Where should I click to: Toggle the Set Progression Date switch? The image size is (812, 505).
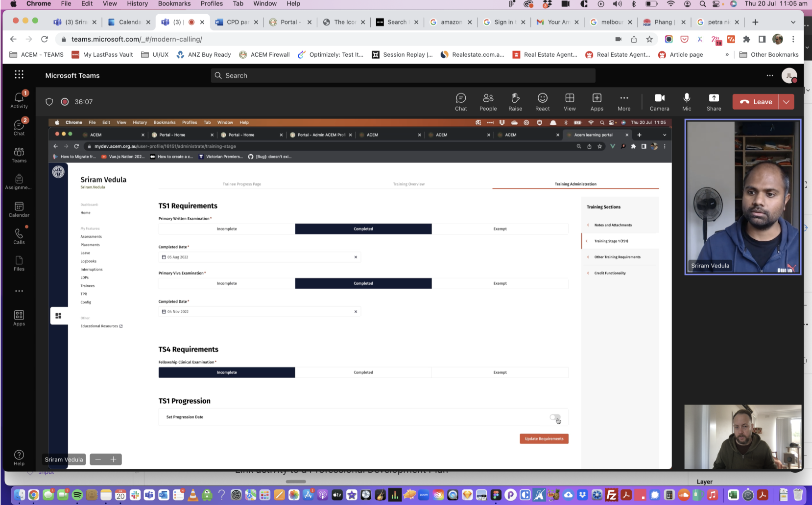(x=555, y=417)
